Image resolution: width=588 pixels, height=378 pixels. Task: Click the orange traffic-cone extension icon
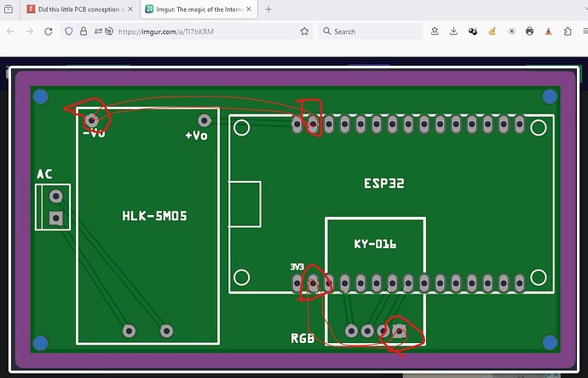pos(549,32)
